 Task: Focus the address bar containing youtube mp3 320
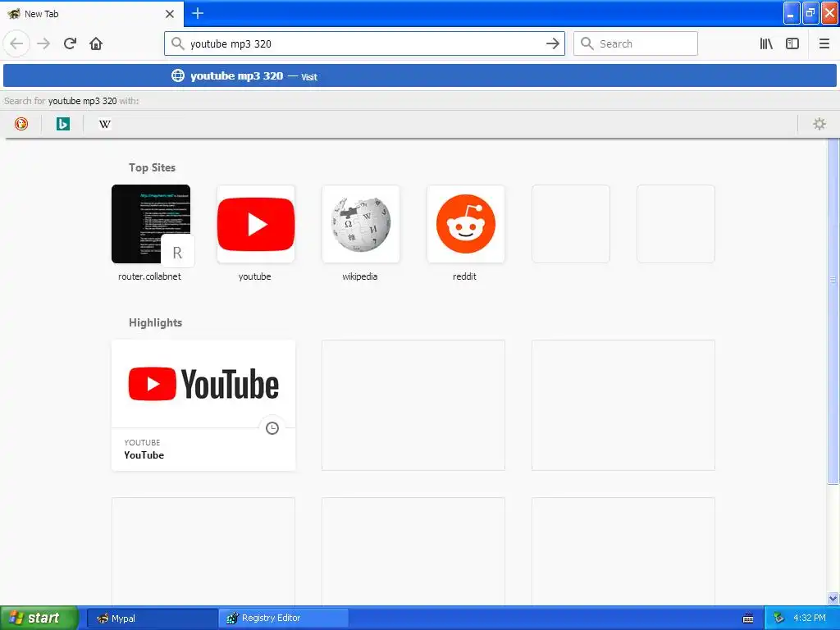pyautogui.click(x=364, y=43)
